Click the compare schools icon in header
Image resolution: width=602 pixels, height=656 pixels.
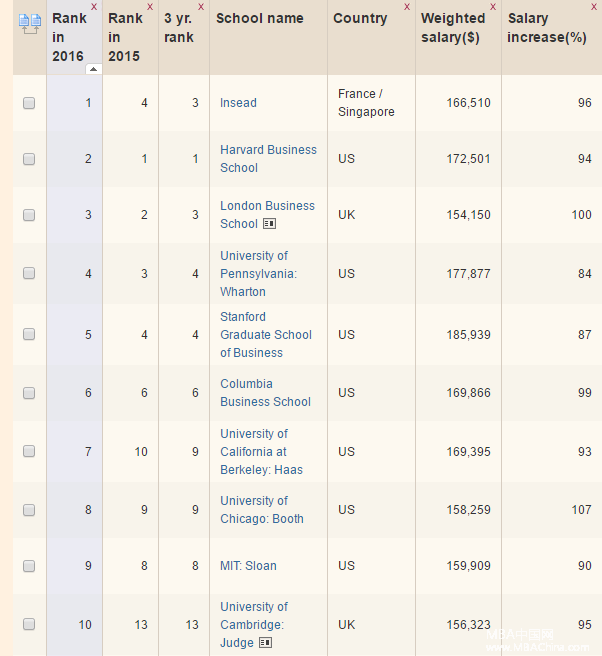pyautogui.click(x=30, y=24)
